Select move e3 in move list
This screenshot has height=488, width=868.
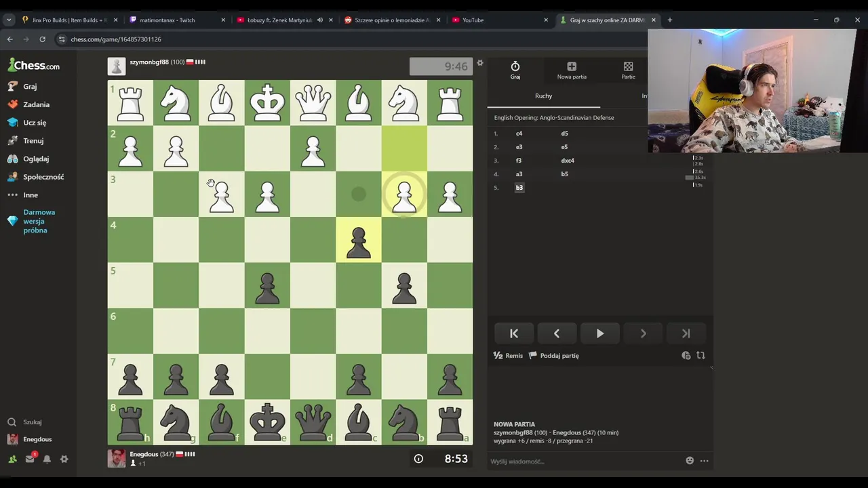[x=519, y=147]
